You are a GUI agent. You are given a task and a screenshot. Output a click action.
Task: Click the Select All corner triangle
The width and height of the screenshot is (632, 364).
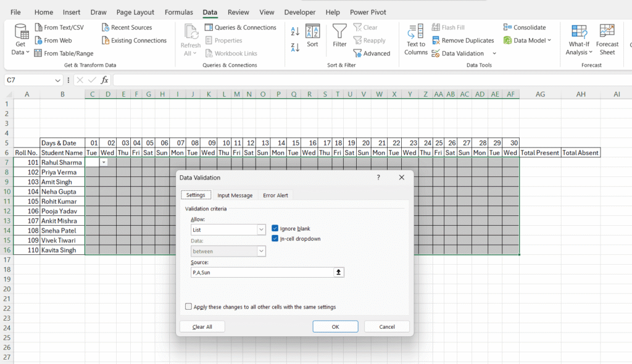click(x=9, y=95)
